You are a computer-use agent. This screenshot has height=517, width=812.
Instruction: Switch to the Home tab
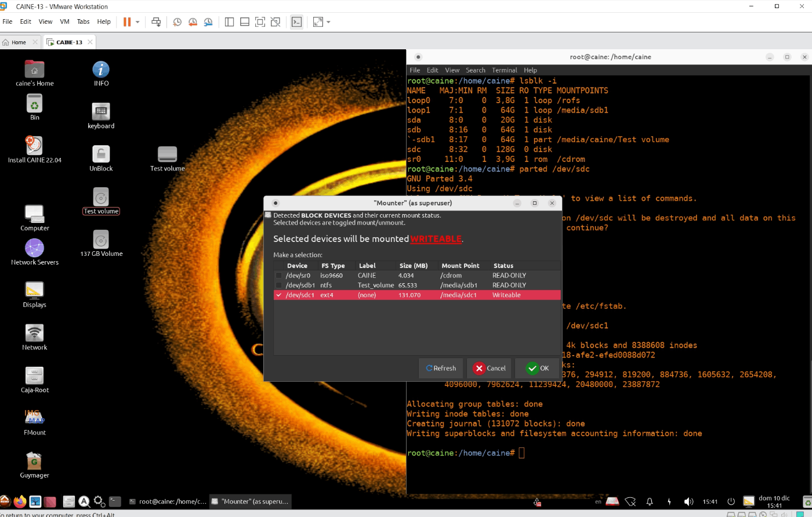(x=19, y=42)
